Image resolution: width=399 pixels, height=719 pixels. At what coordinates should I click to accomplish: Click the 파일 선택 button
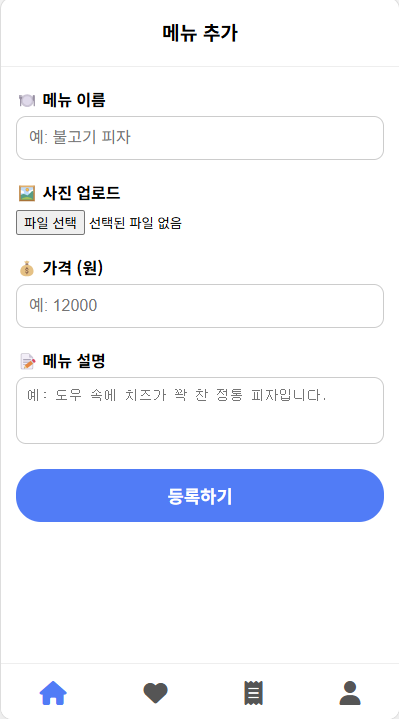[50, 223]
